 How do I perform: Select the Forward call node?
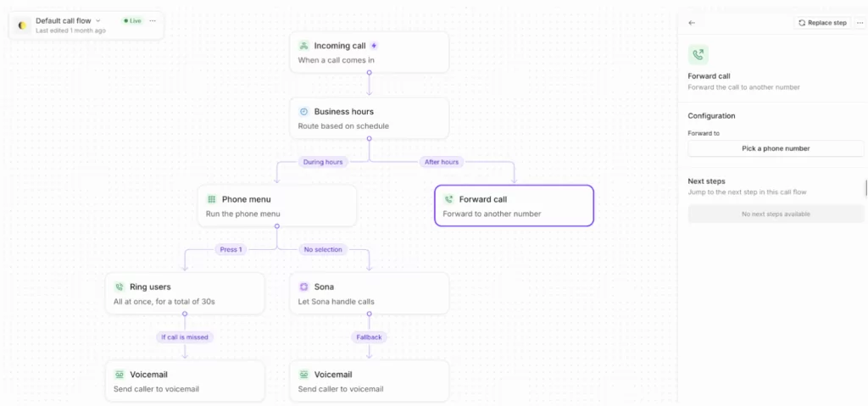pyautogui.click(x=514, y=206)
